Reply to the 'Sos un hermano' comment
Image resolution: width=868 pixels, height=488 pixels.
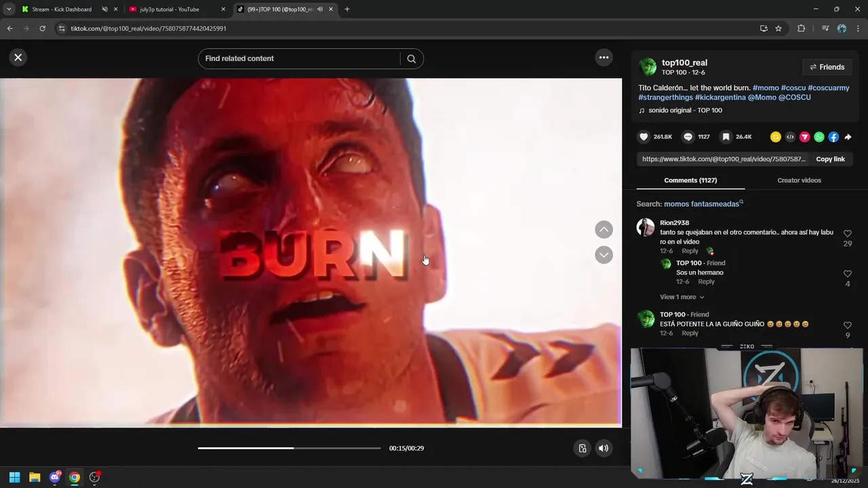[x=706, y=281]
